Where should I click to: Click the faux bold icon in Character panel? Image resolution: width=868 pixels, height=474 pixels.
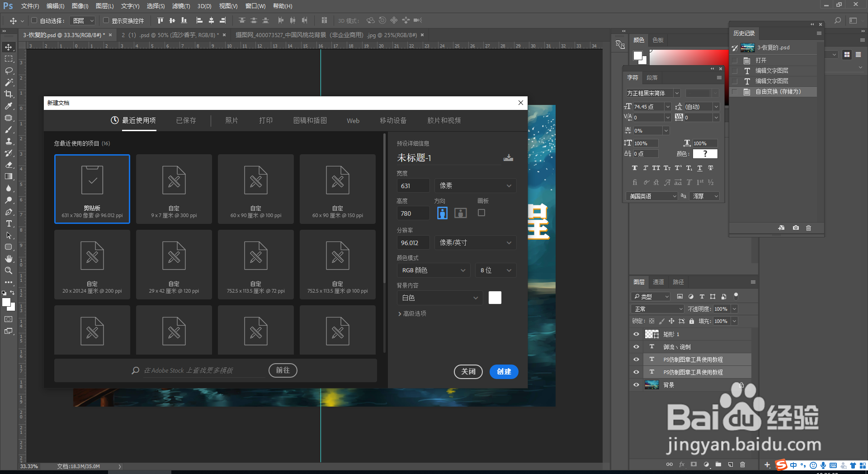pyautogui.click(x=635, y=168)
